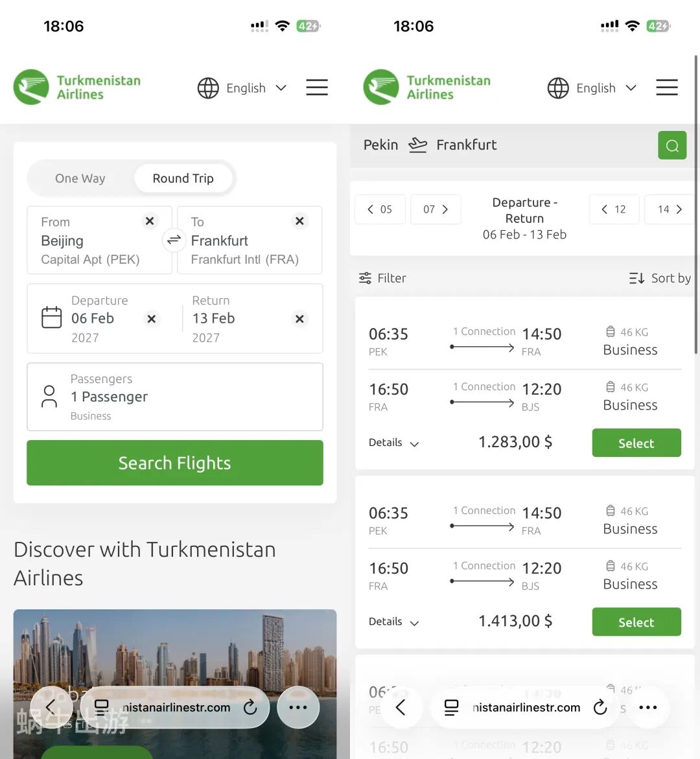Click the green search icon next to Frankfurt

[672, 145]
